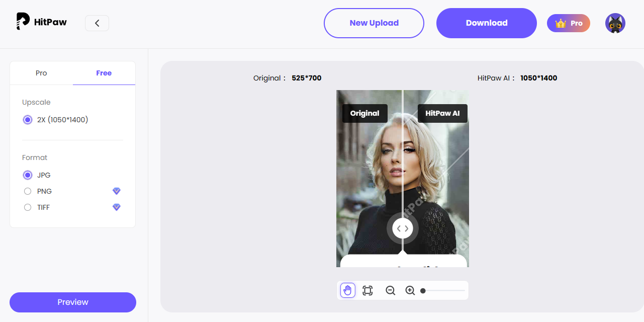The width and height of the screenshot is (644, 322).
Task: Select the 2X (1050*1400) upscale option
Action: pos(28,120)
